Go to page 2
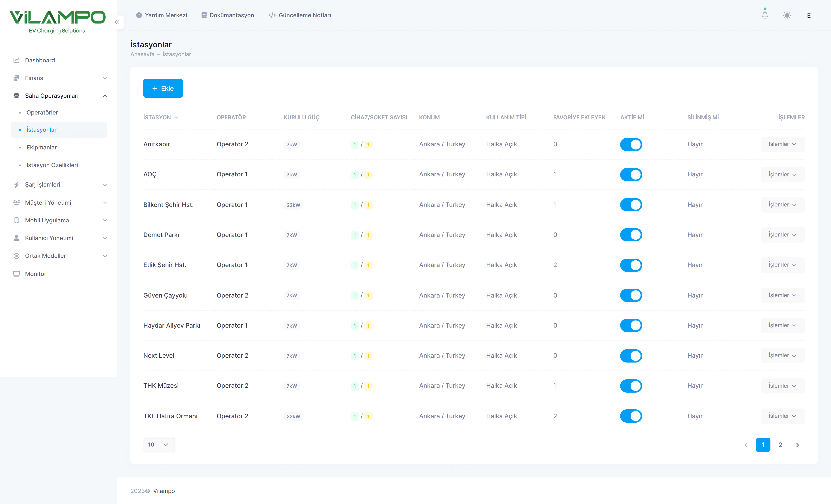Screen dimensions: 831x504 (780, 445)
